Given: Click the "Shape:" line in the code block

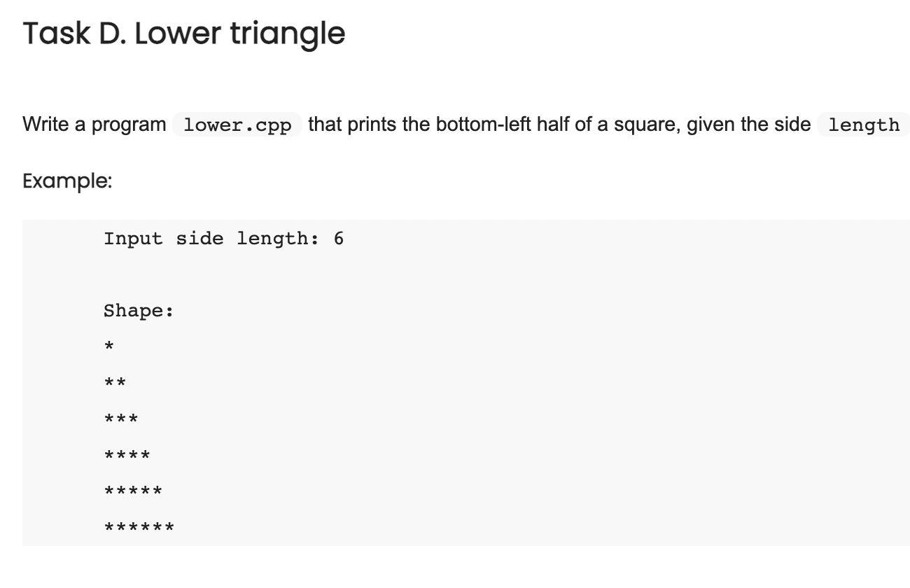Looking at the screenshot, I should pyautogui.click(x=139, y=311).
